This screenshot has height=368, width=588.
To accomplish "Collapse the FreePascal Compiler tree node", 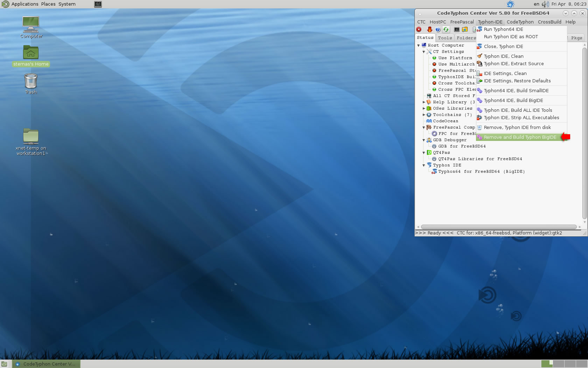I will click(423, 127).
